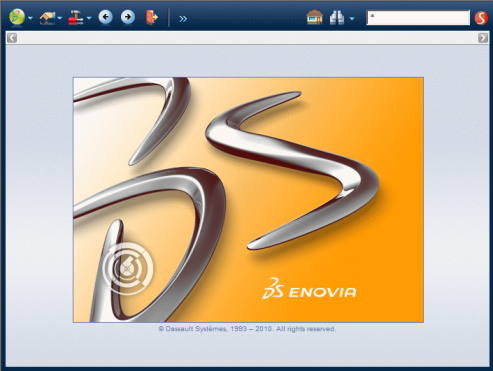The width and height of the screenshot is (493, 371).
Task: Click the Dassault Systèmes copyright text
Action: [247, 329]
